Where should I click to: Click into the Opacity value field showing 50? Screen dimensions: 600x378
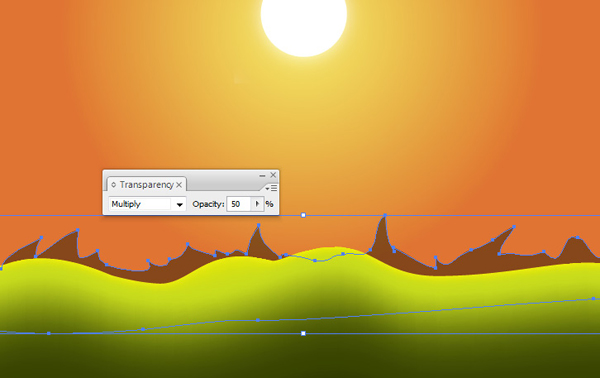pyautogui.click(x=239, y=204)
